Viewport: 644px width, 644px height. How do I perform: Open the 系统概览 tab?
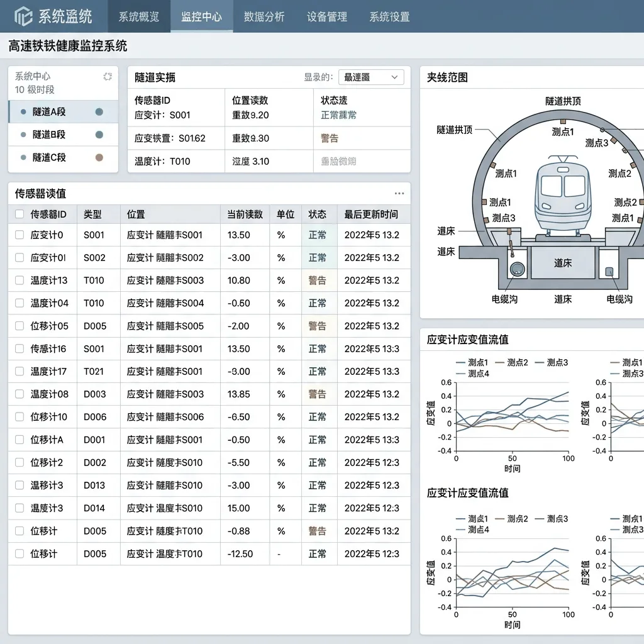click(139, 16)
